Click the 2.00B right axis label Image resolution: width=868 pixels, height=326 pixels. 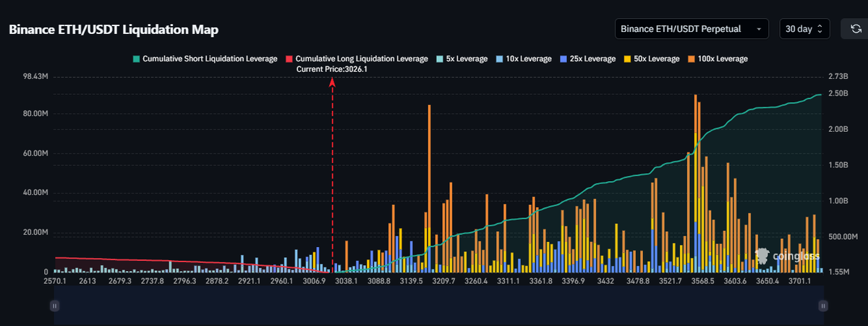837,129
